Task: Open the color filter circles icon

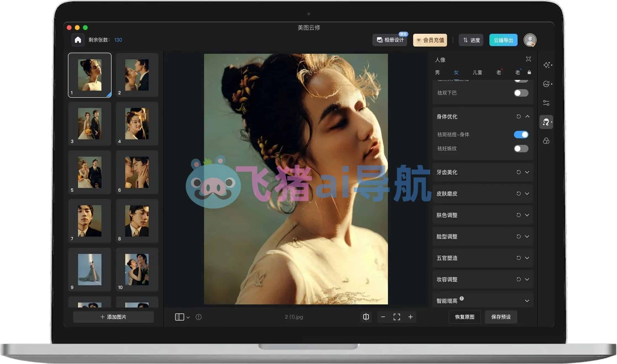Action: point(546,141)
